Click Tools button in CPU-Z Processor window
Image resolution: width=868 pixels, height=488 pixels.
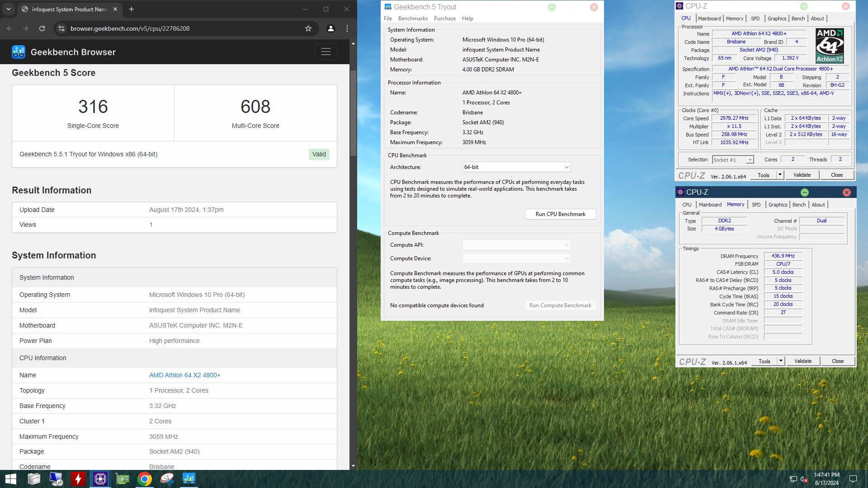click(764, 175)
